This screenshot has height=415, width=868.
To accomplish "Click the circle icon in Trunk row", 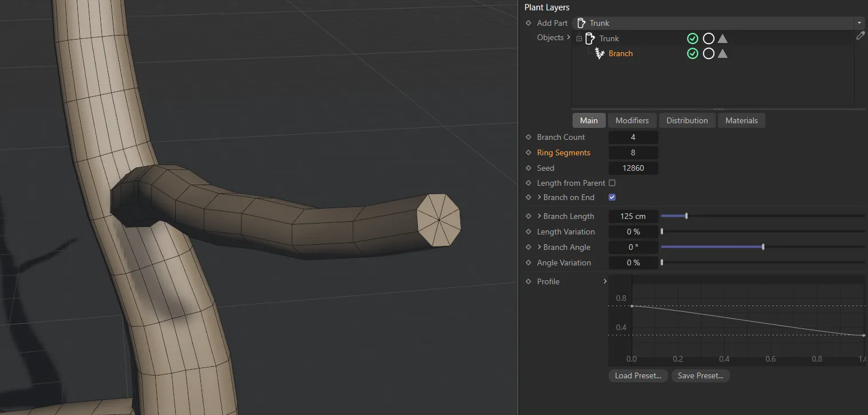I will (708, 38).
